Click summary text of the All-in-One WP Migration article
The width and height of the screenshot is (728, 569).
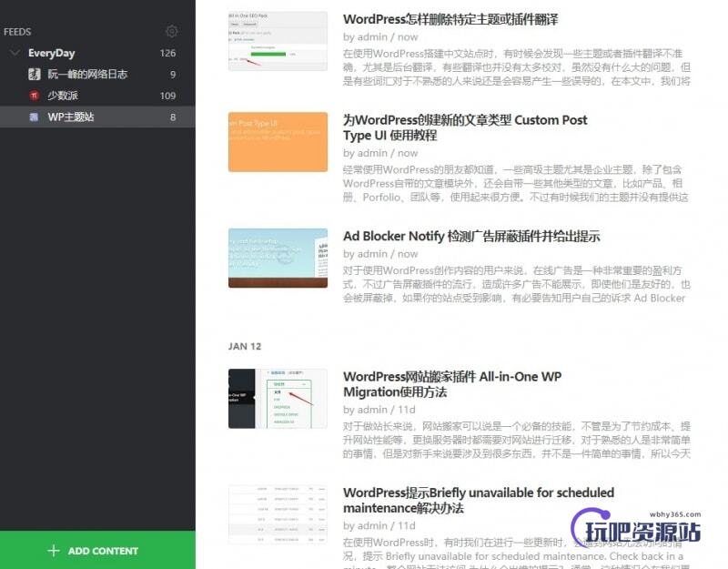click(x=516, y=440)
